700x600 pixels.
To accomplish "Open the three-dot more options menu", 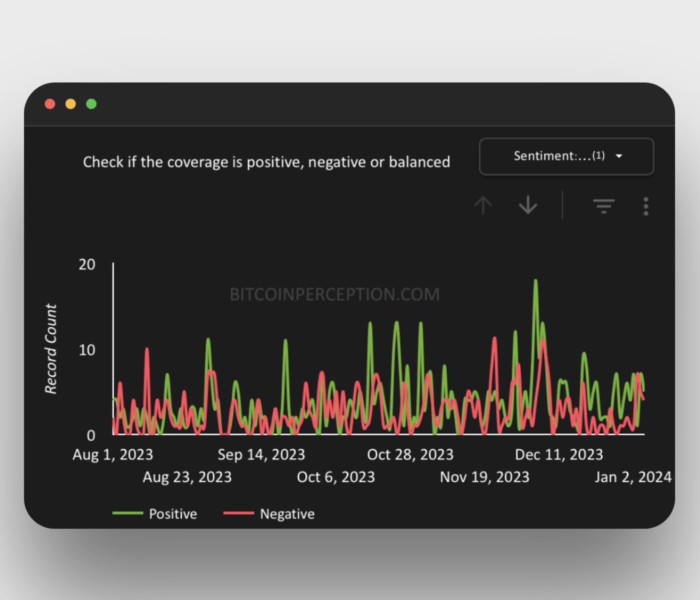I will [646, 206].
